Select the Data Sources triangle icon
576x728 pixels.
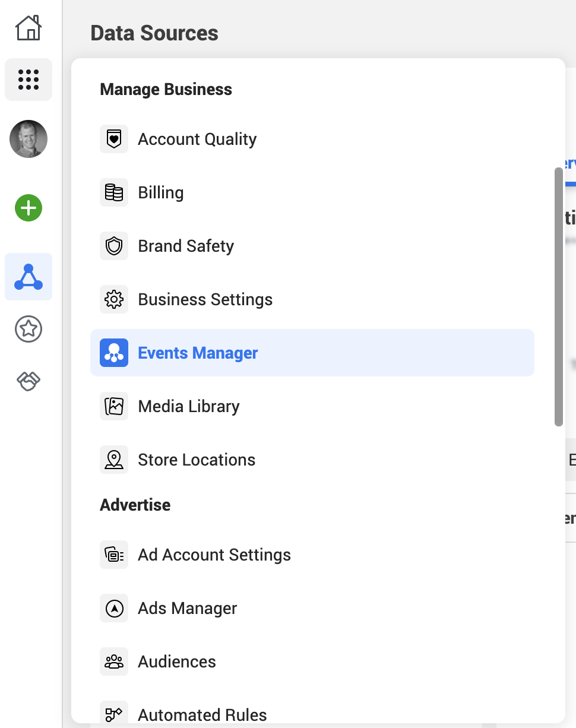point(29,277)
